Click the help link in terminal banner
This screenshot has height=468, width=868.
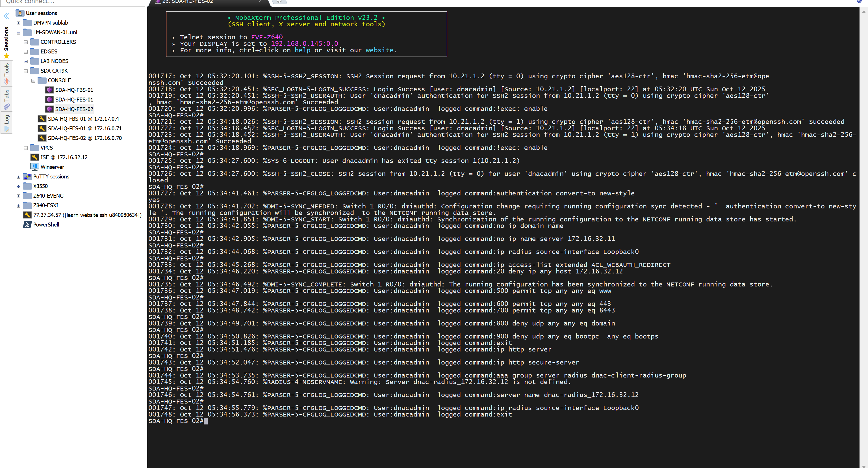[x=302, y=50]
